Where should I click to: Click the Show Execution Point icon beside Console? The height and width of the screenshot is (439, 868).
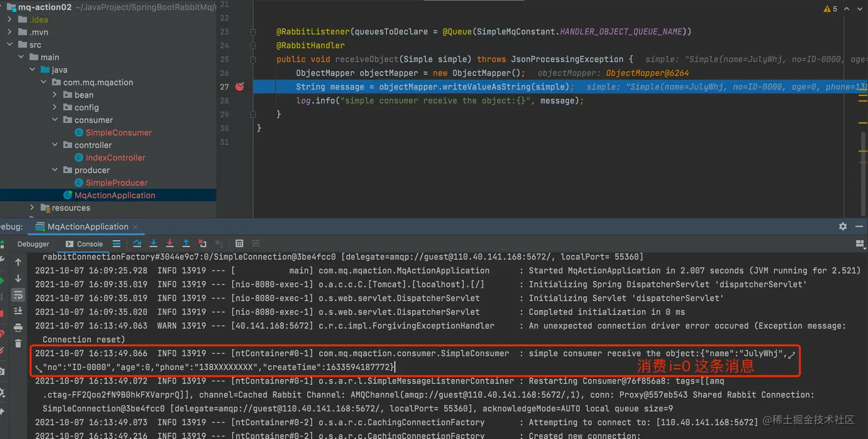[117, 244]
